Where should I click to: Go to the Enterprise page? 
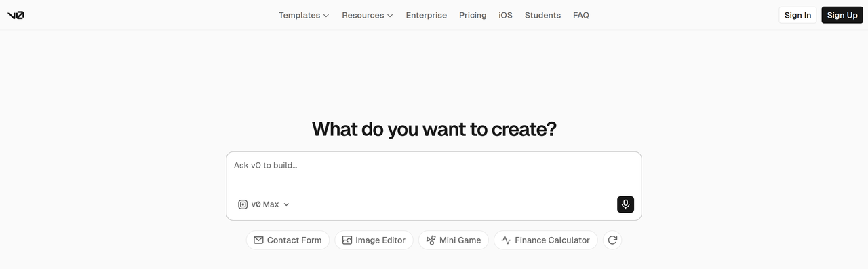point(427,15)
